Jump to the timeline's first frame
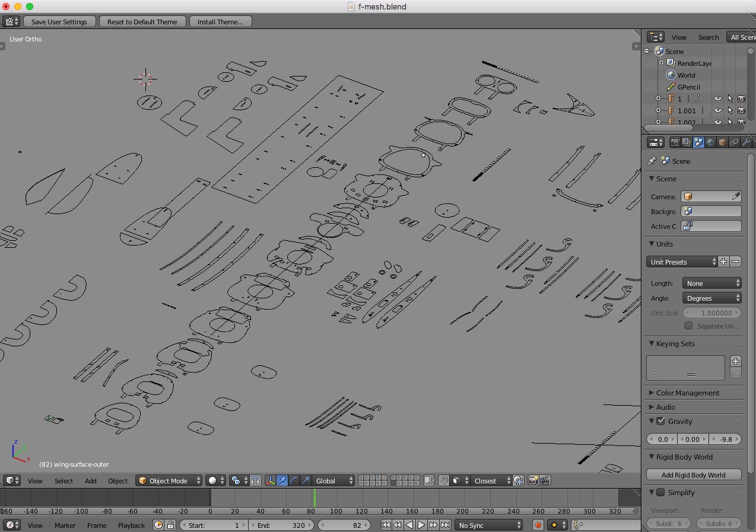This screenshot has width=756, height=532. click(386, 525)
